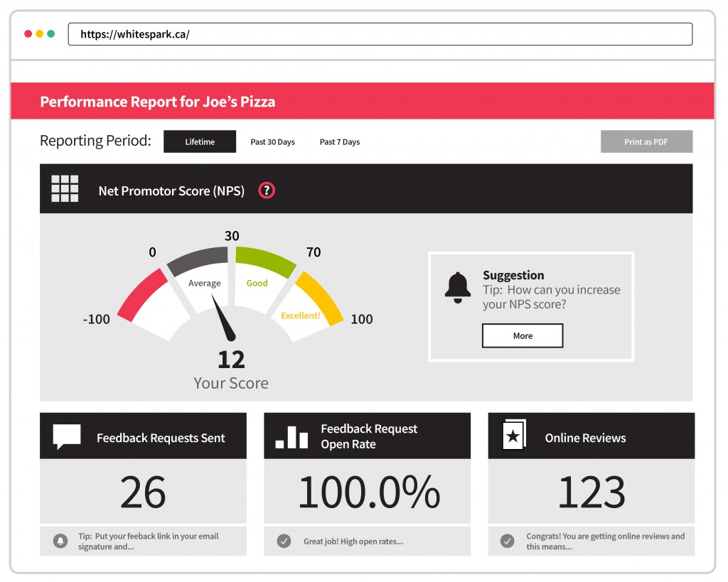Click the Online Reviews star icon
The width and height of the screenshot is (728, 582).
pos(513,435)
